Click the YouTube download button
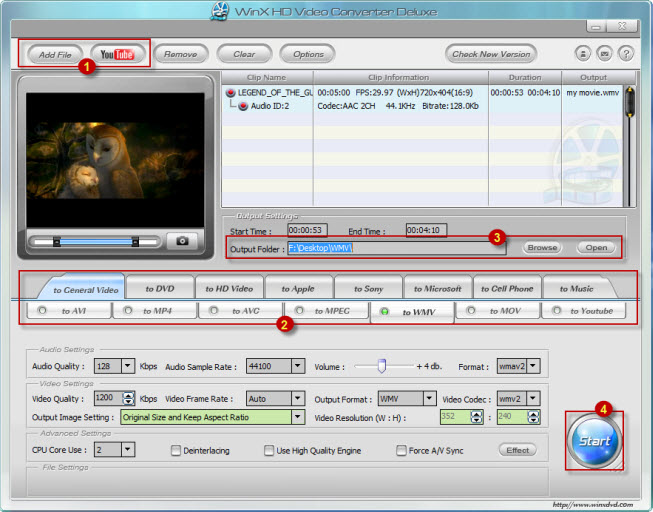 click(117, 54)
